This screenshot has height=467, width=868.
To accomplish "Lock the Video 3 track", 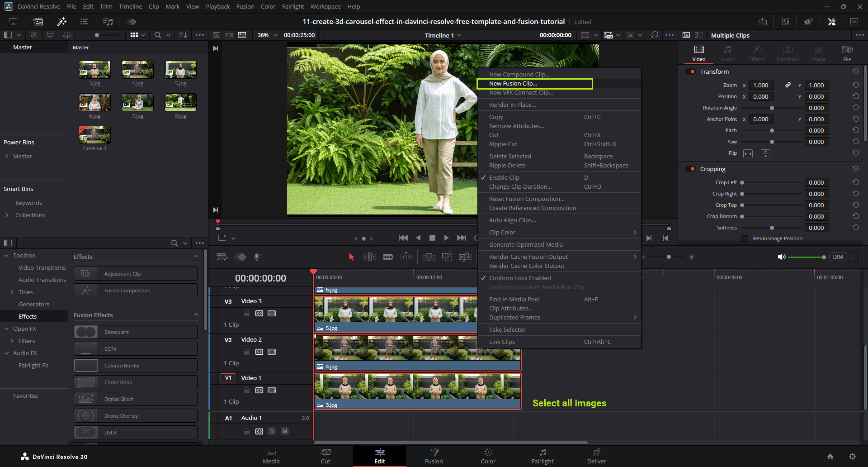I will (x=247, y=313).
